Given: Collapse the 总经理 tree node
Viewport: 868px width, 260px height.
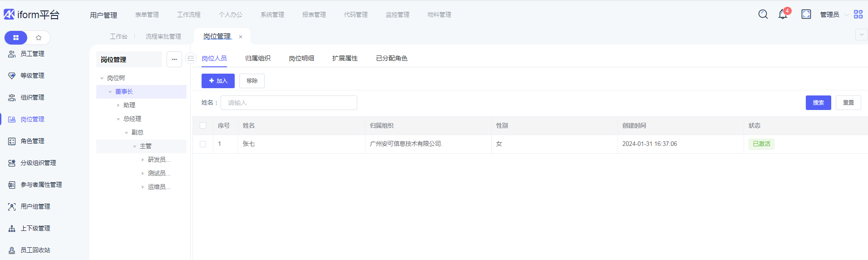Looking at the screenshot, I should [x=118, y=119].
